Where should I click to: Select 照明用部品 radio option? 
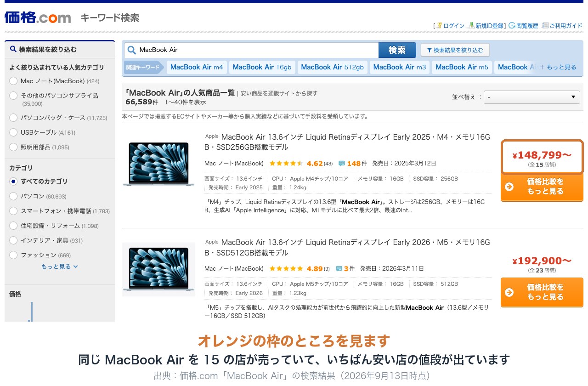click(13, 147)
